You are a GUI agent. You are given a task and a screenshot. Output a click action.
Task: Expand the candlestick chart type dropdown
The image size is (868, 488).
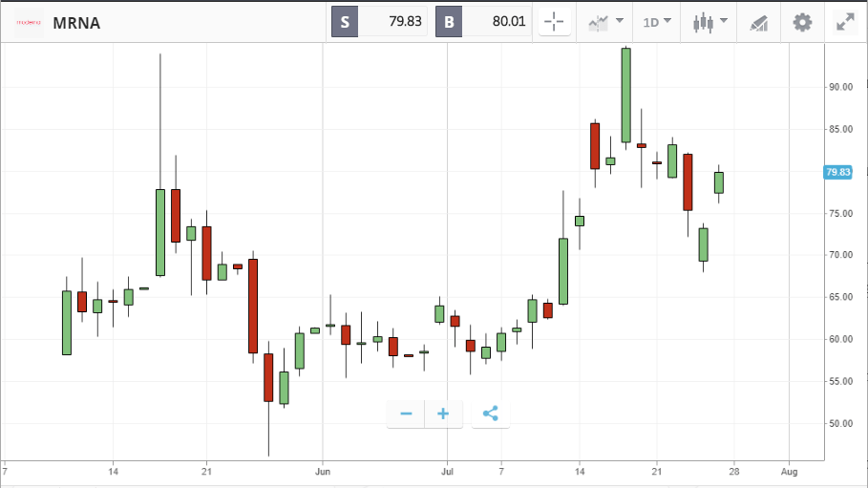(723, 21)
